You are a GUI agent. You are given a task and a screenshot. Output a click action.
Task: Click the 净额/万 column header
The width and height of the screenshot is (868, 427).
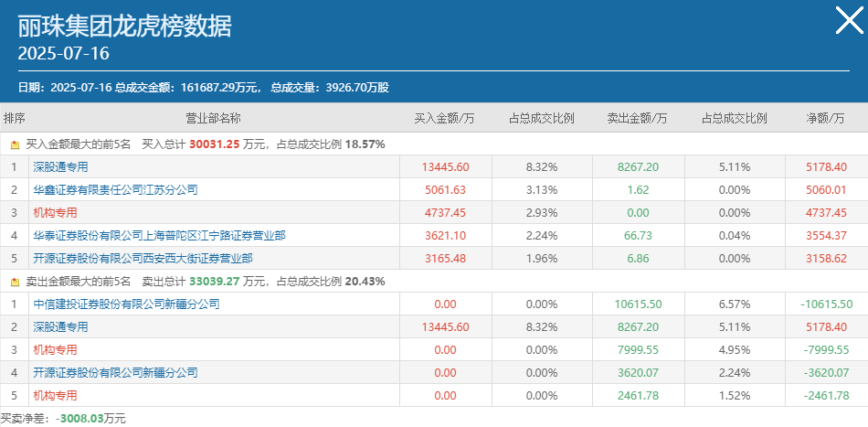tap(825, 118)
